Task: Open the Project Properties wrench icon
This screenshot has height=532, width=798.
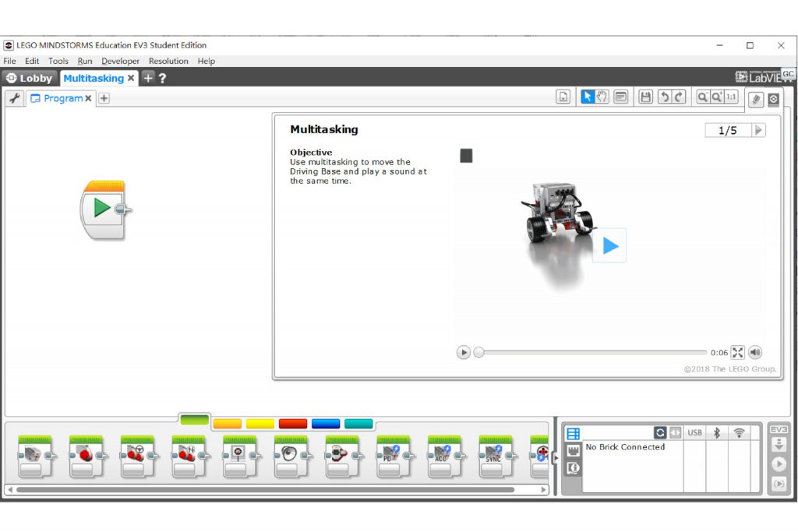Action: [15, 98]
